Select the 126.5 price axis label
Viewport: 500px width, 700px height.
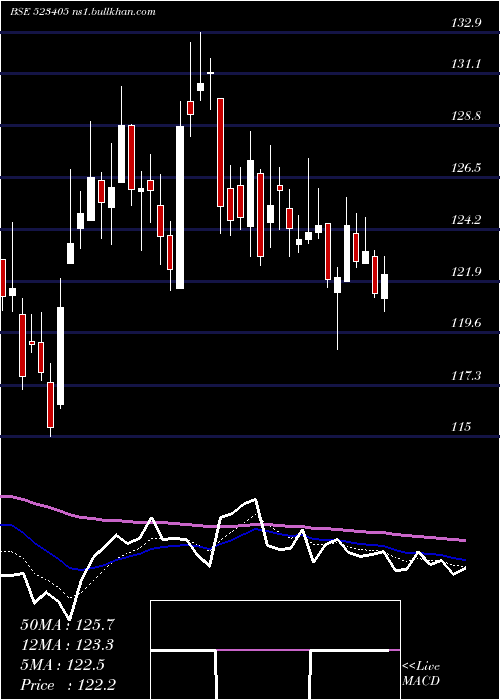[x=466, y=168]
